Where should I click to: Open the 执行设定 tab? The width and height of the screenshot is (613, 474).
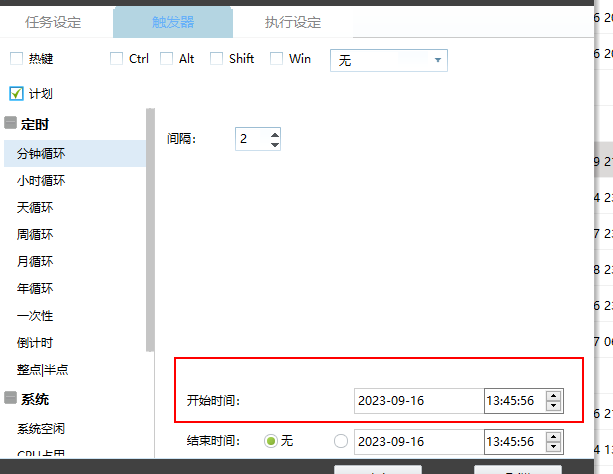tap(292, 22)
